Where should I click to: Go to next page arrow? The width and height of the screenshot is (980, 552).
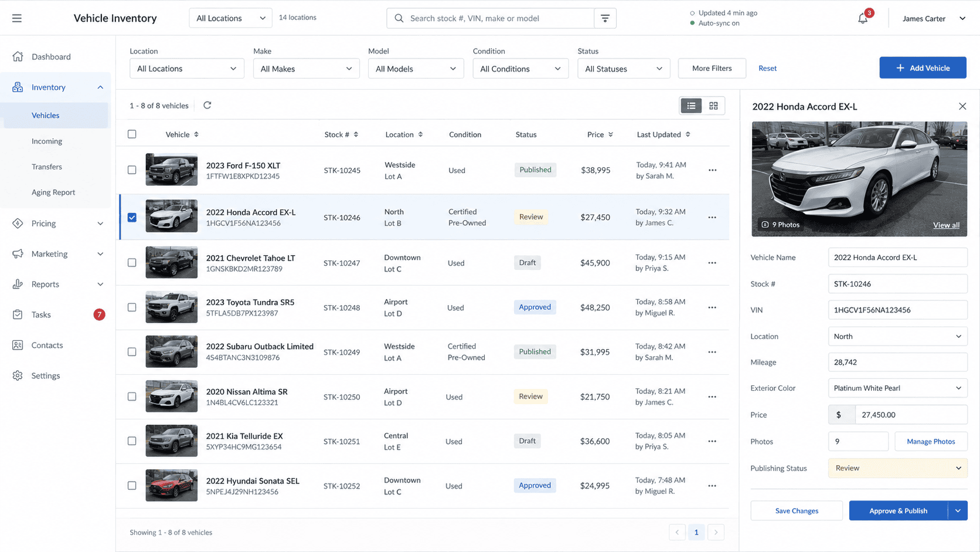point(716,532)
